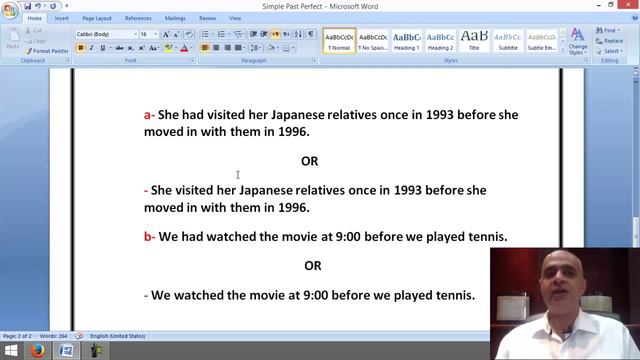Open the Calibri (Body) font name dropdown
The image size is (640, 360).
tap(136, 35)
